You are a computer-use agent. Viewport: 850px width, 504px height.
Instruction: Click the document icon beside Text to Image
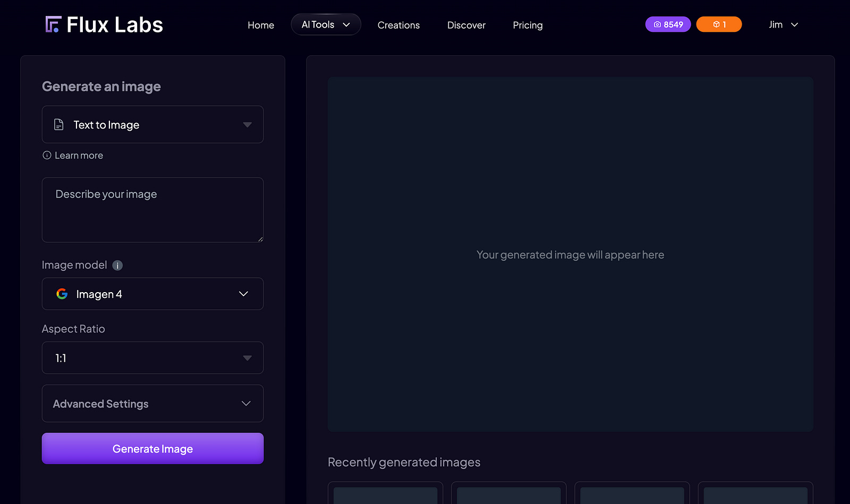(59, 124)
